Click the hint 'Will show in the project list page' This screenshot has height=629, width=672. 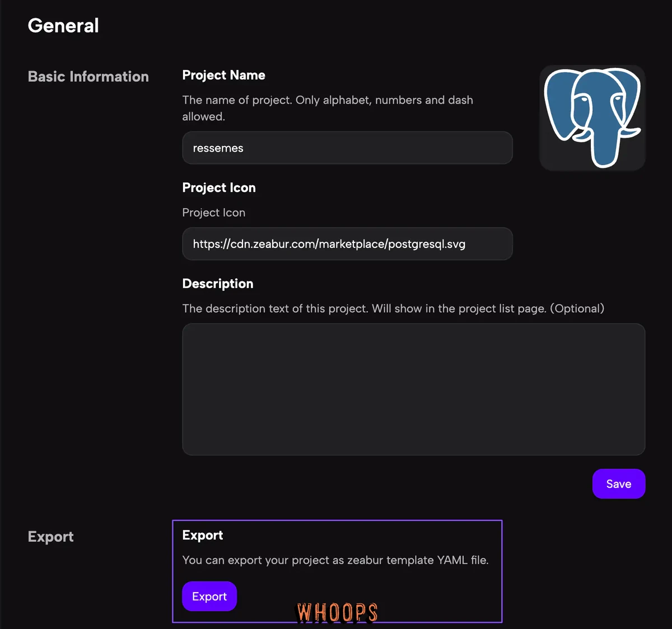[459, 308]
